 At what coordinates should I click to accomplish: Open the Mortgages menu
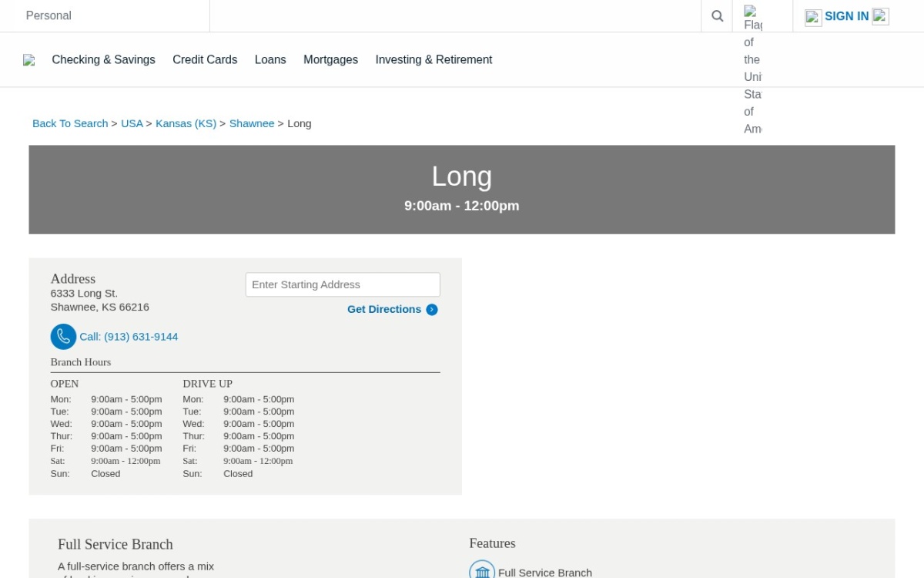click(x=330, y=59)
